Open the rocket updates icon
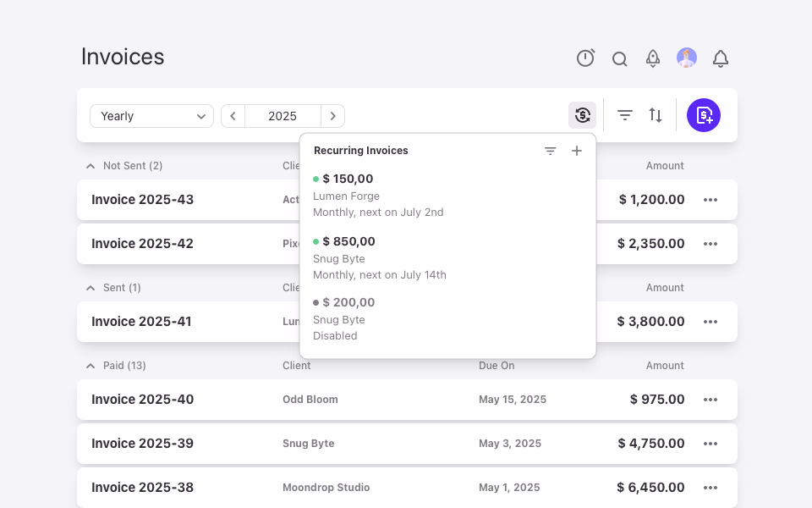 click(x=653, y=58)
